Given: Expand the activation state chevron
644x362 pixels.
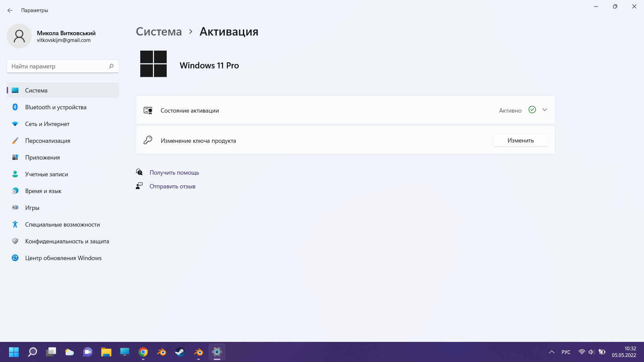Looking at the screenshot, I should pos(545,110).
